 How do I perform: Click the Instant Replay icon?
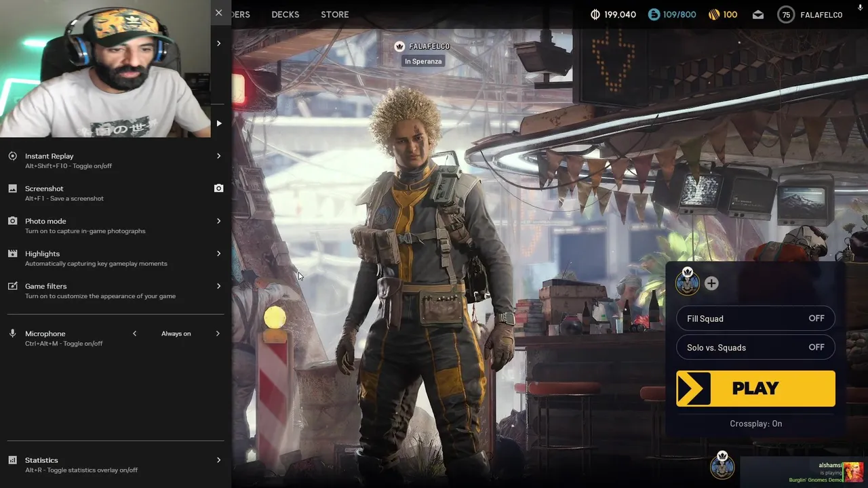tap(12, 156)
